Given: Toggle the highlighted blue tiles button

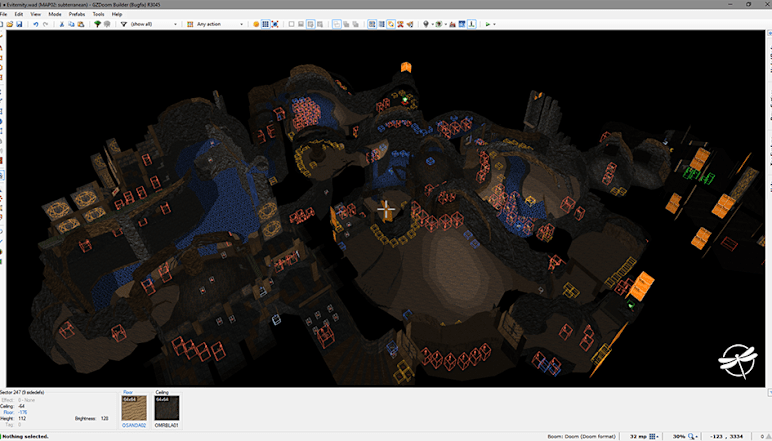Looking at the screenshot, I should (x=372, y=24).
